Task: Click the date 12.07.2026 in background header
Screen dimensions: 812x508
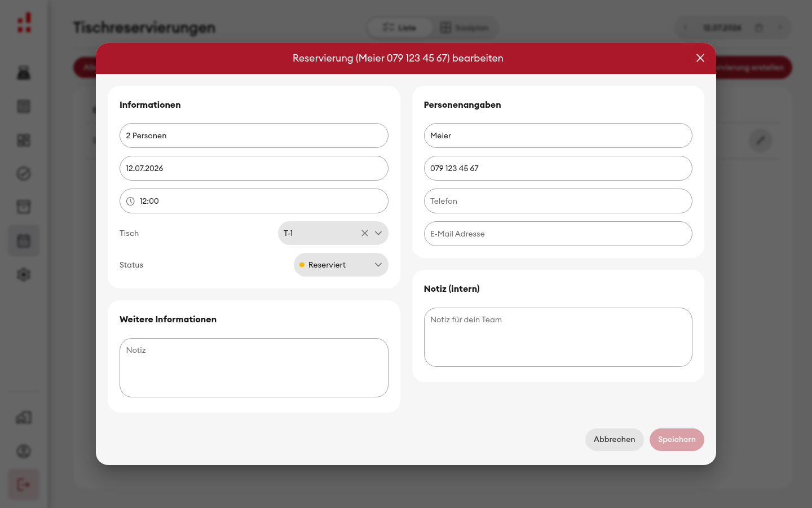Action: pyautogui.click(x=722, y=28)
